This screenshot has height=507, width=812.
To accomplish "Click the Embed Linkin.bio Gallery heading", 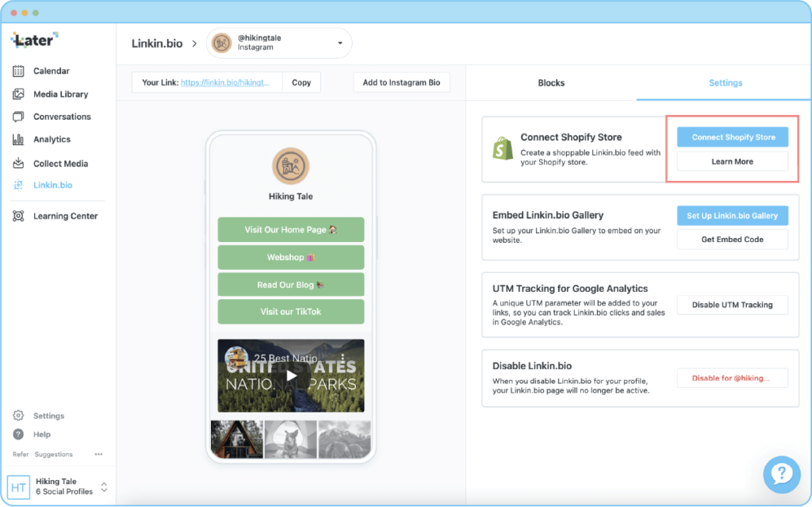I will [548, 215].
